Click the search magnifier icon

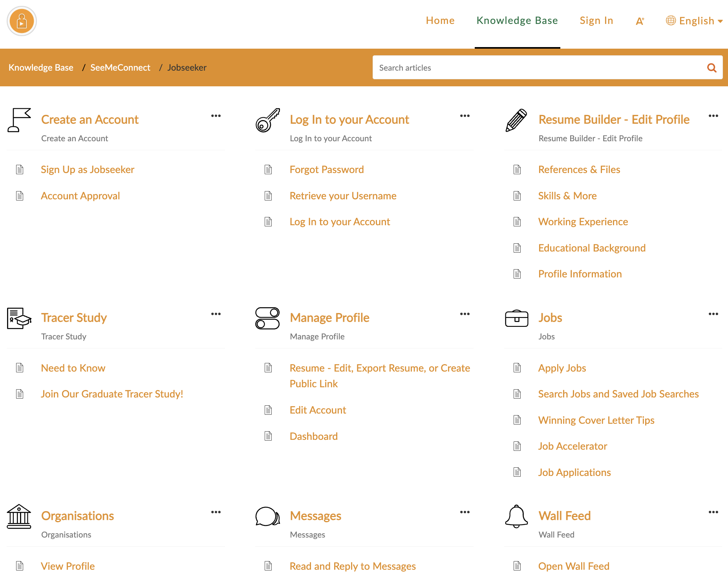tap(712, 68)
